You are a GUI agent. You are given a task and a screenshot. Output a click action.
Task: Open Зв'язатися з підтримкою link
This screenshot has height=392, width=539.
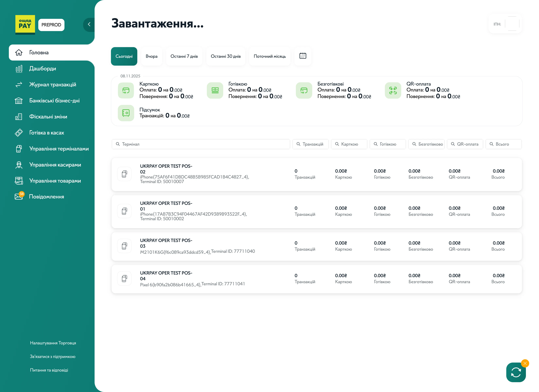point(53,356)
